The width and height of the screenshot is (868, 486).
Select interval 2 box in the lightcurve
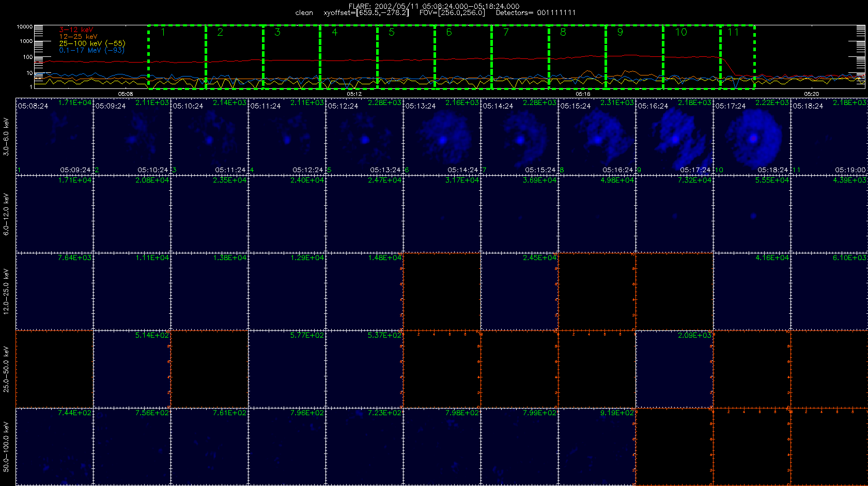[235, 57]
